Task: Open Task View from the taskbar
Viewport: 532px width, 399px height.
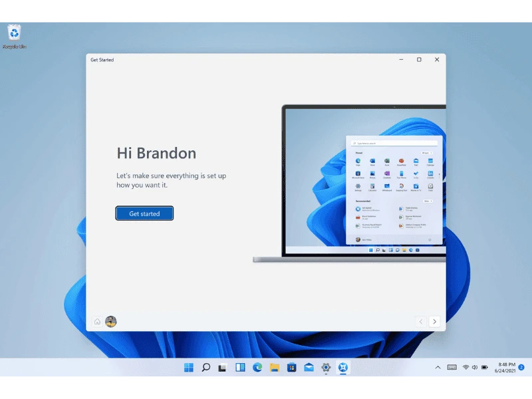Action: [223, 368]
